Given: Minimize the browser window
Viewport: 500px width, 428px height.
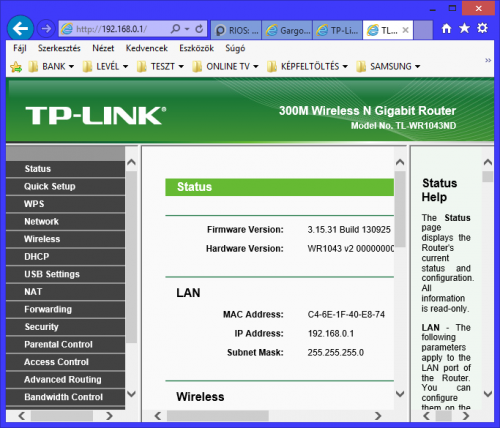Looking at the screenshot, I should (x=433, y=9).
